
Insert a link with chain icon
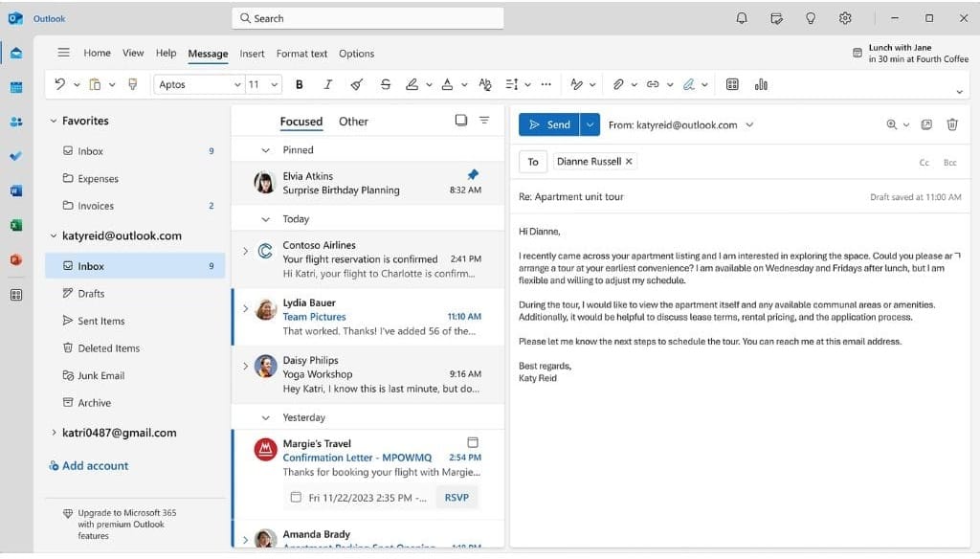click(x=653, y=84)
